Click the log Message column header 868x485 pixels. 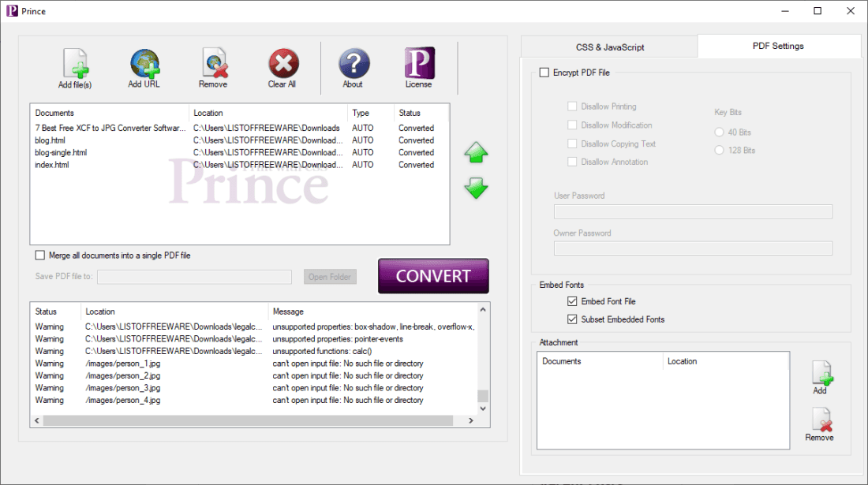372,312
